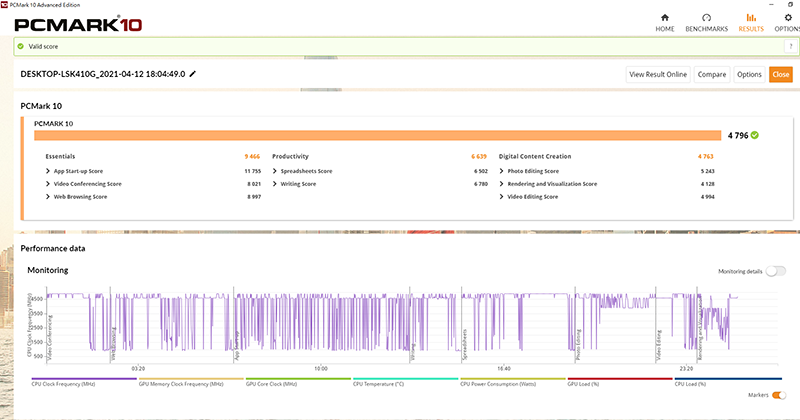Click the App Start-up score value 11 755
Viewport: 800px width, 420px height.
point(253,171)
